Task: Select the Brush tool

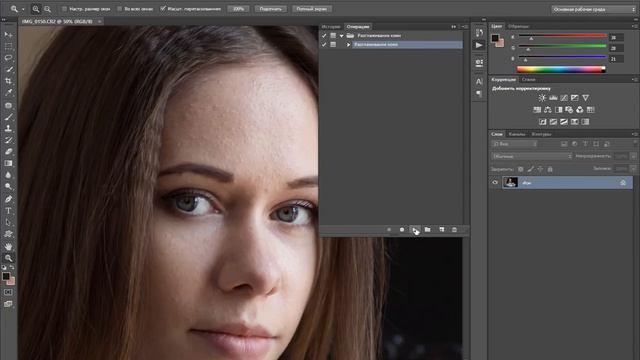Action: click(8, 117)
